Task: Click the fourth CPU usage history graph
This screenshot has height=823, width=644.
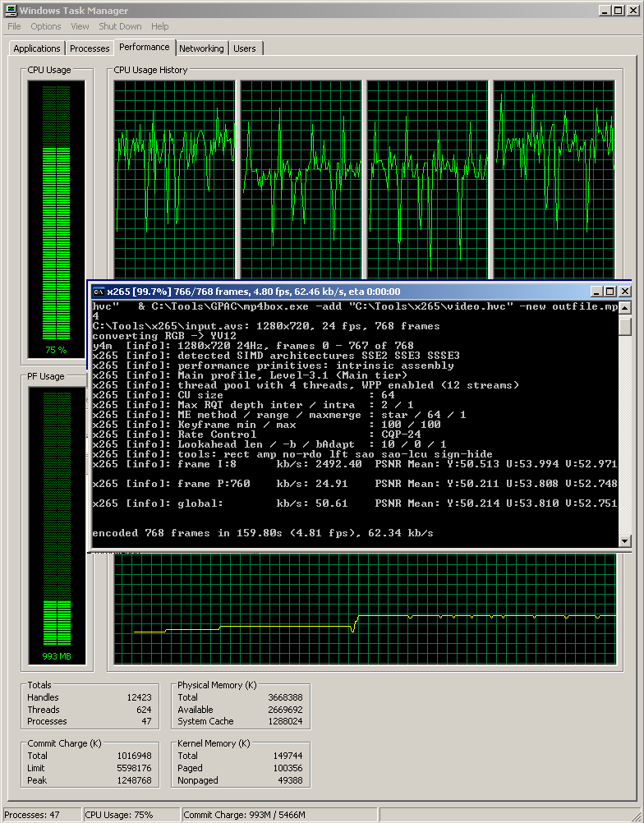Action: (554, 180)
